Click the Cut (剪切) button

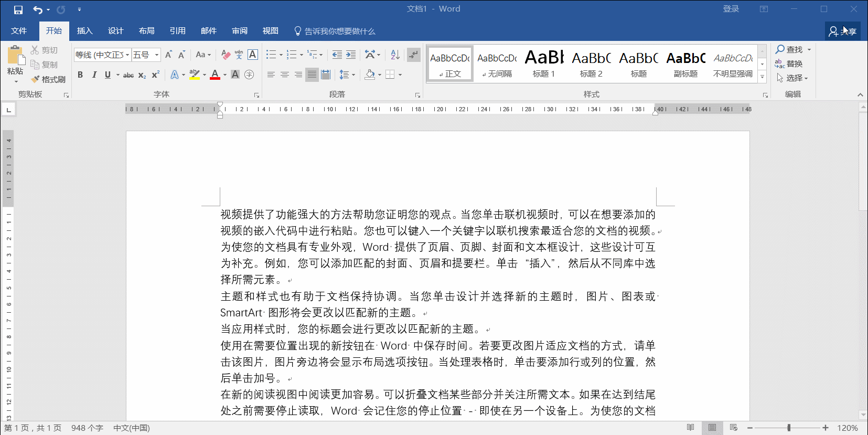44,50
